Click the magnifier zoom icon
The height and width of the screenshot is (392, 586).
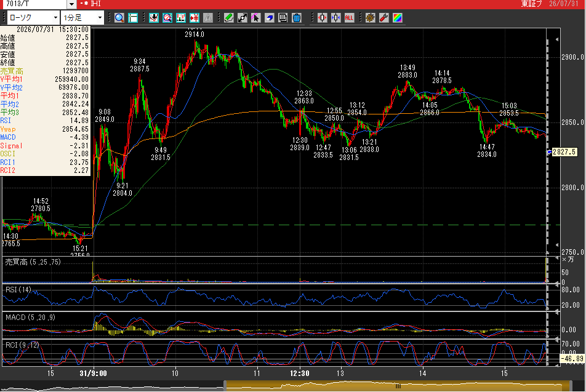tap(119, 18)
